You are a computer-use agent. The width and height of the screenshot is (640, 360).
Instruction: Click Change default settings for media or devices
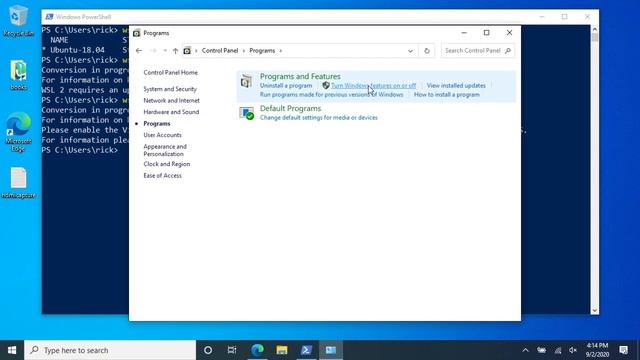pos(319,118)
